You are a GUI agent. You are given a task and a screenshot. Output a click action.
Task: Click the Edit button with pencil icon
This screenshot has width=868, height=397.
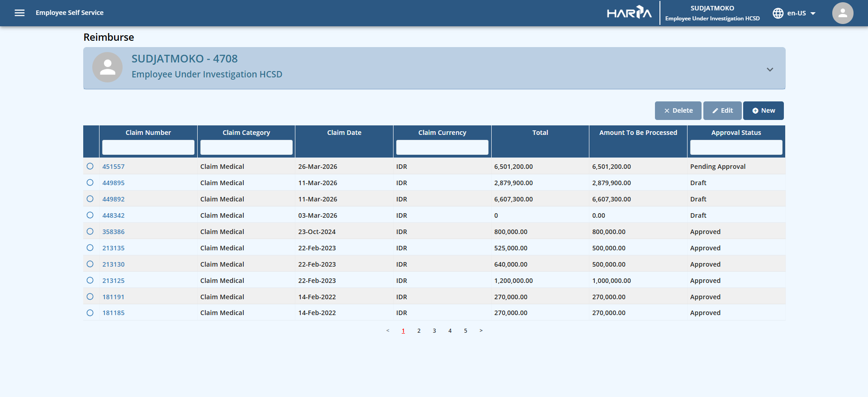(x=722, y=110)
